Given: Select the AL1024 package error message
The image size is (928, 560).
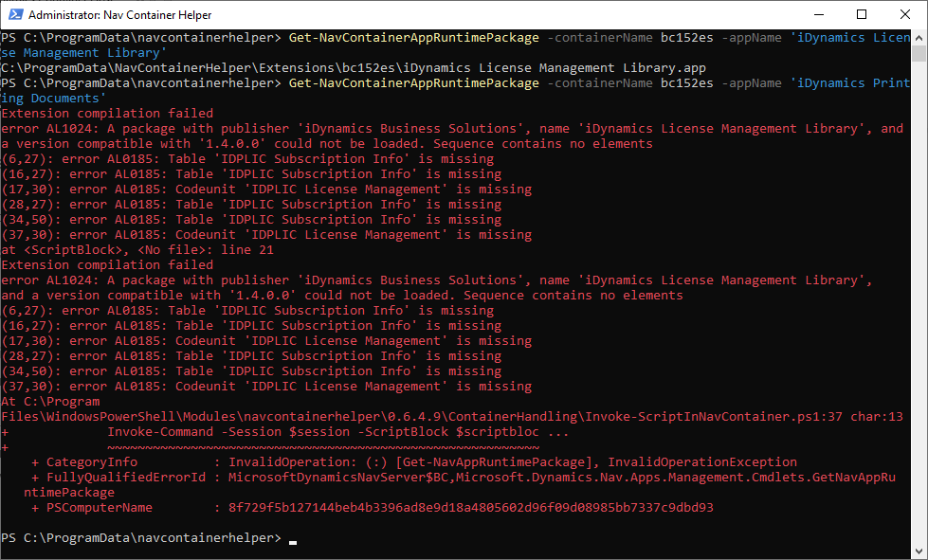Looking at the screenshot, I should point(379,128).
